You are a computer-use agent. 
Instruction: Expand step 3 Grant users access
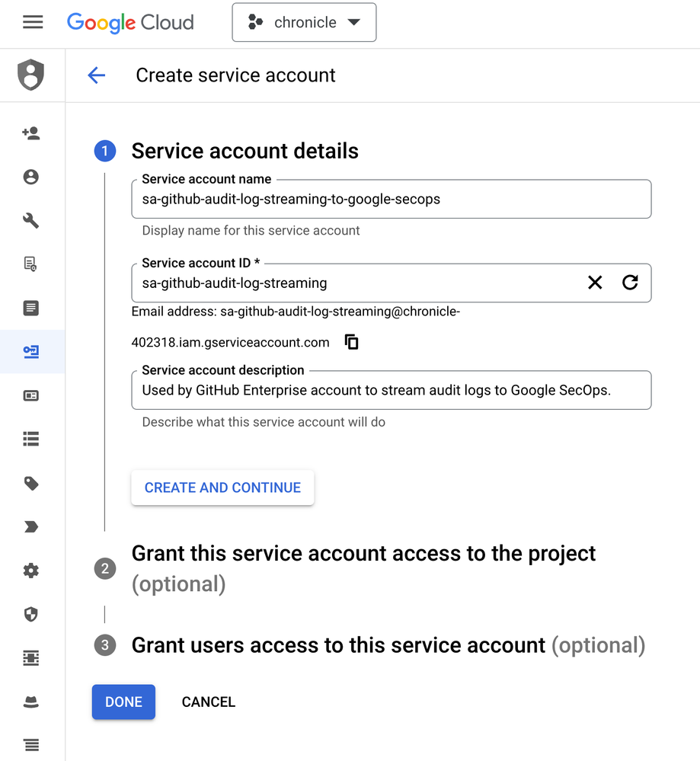coord(388,645)
